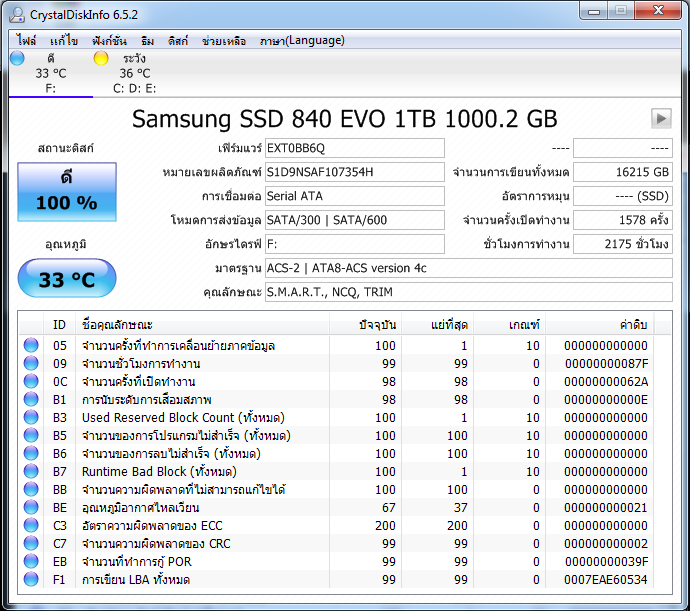Click the serial number field S1D9NSAF107354H
The width and height of the screenshot is (690, 612).
pos(355,172)
